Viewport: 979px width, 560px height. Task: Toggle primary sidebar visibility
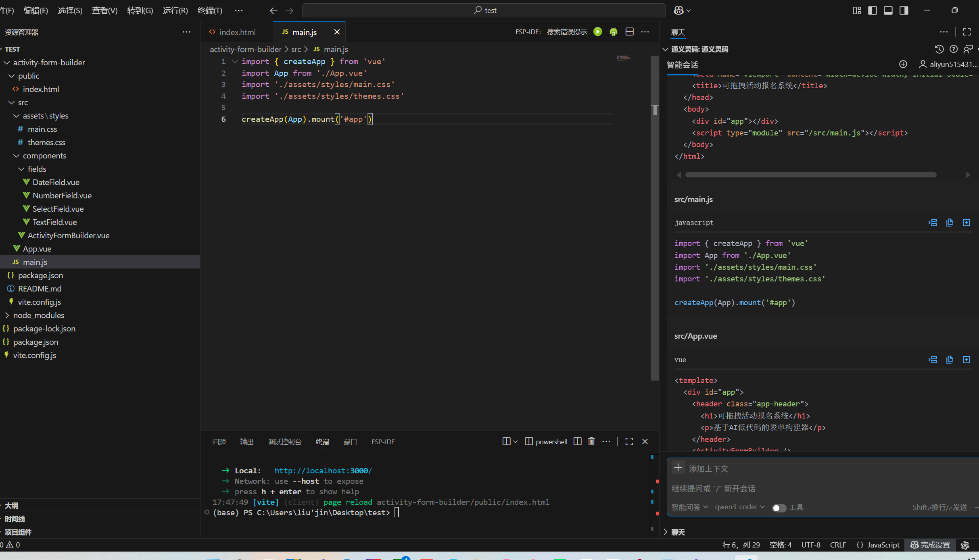873,10
